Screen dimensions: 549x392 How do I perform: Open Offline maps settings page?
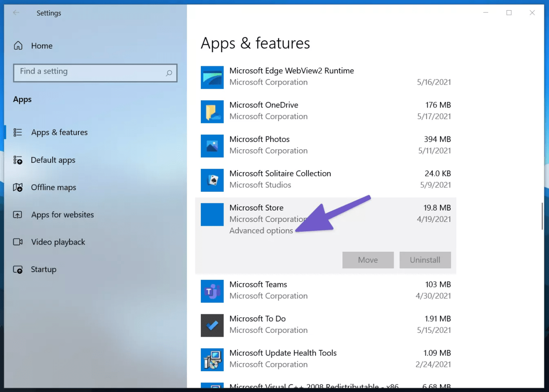[53, 187]
